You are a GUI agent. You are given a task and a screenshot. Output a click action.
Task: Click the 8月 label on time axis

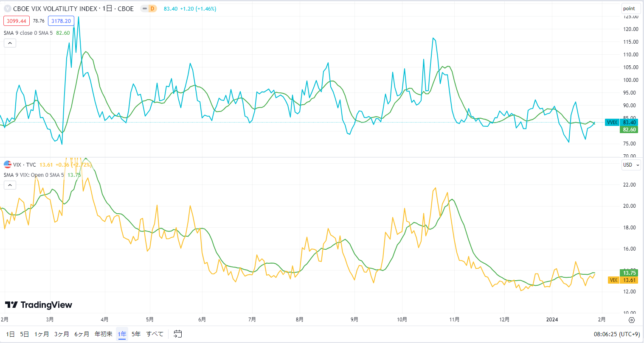300,320
